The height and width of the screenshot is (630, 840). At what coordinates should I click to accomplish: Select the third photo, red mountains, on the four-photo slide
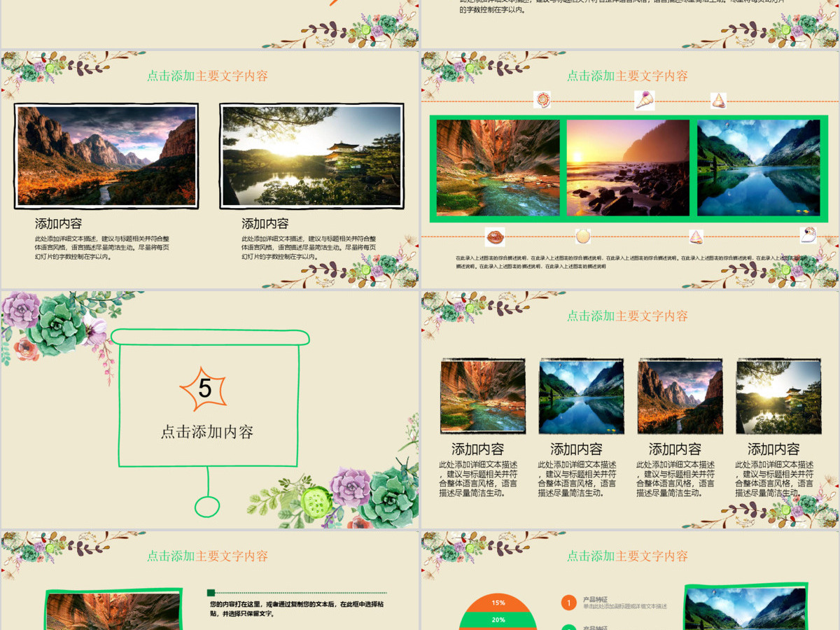pyautogui.click(x=680, y=396)
